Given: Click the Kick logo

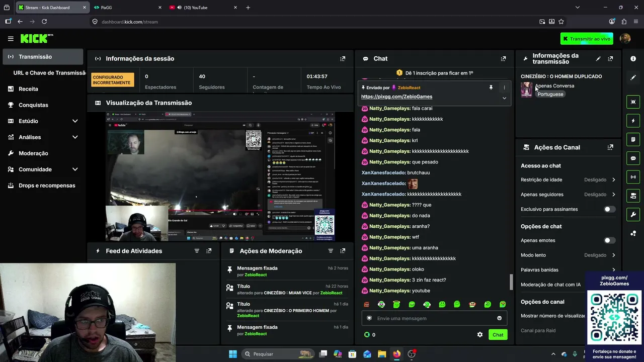Looking at the screenshot, I should 37,39.
